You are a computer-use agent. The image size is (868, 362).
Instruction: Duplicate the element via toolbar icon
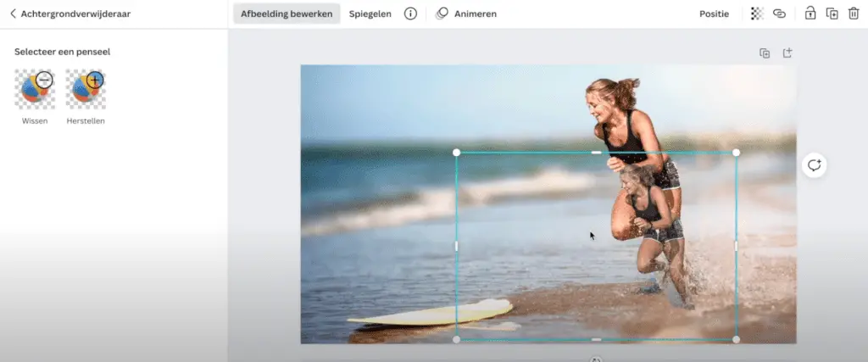point(832,14)
